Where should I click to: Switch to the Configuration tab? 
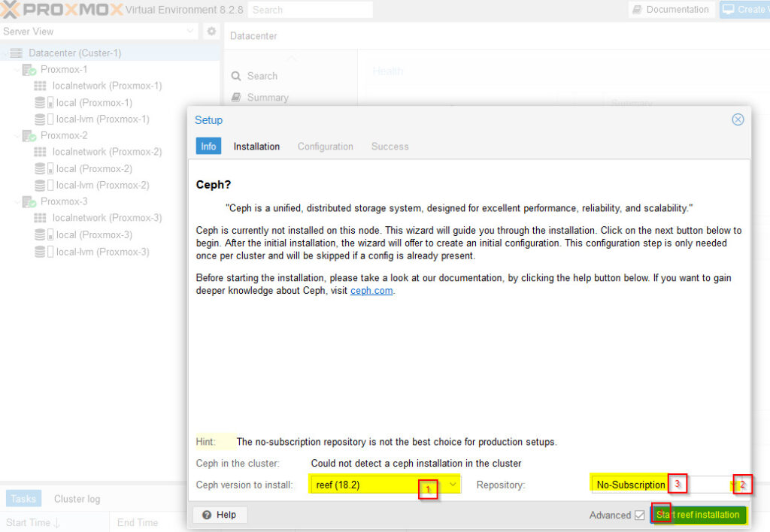click(325, 147)
